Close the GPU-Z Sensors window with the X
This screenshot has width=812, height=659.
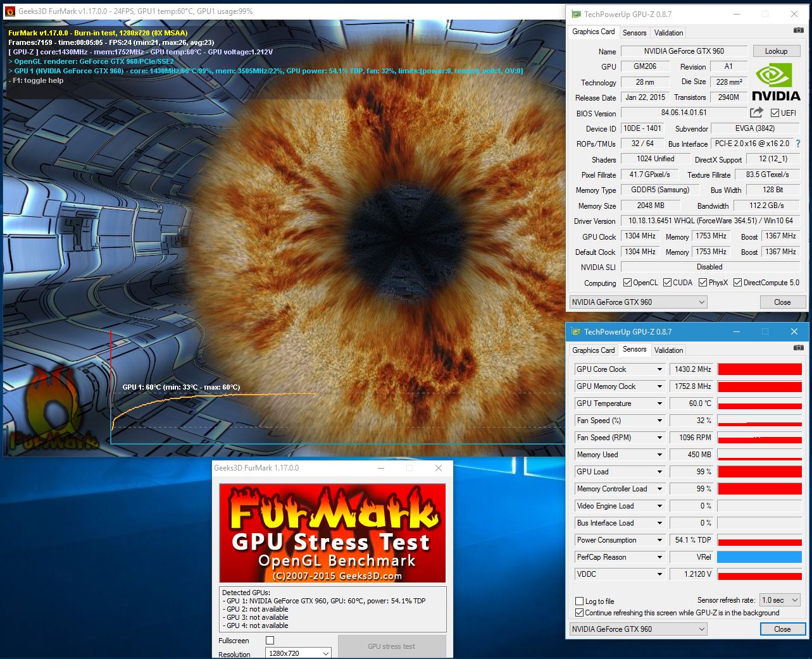pyautogui.click(x=794, y=331)
